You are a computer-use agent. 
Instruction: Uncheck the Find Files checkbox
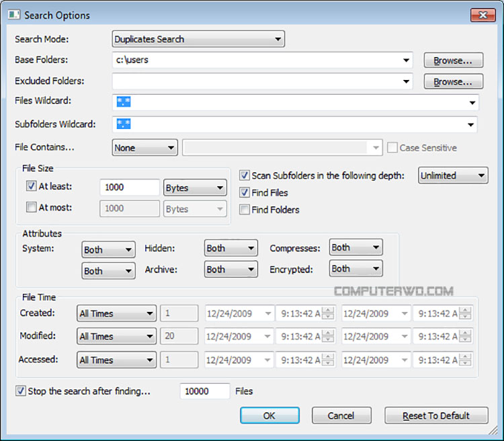coord(245,192)
